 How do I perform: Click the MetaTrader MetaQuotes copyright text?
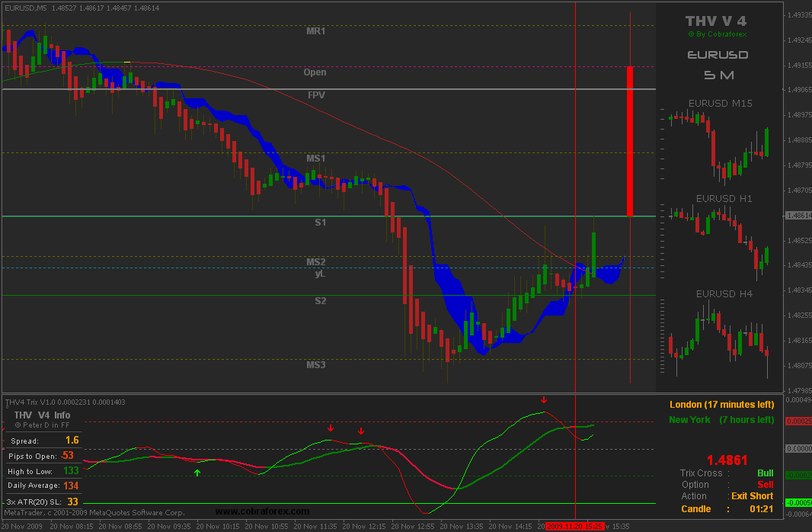(94, 513)
